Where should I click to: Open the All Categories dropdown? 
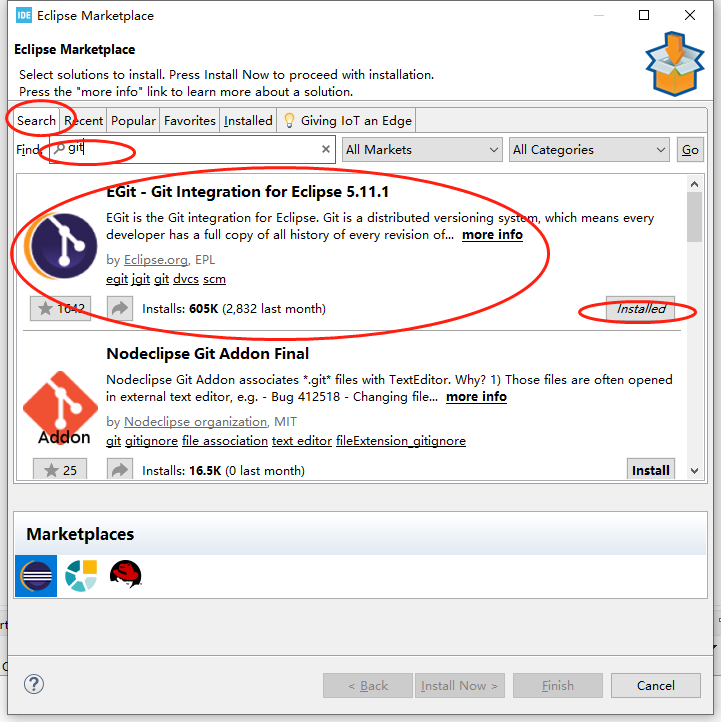pos(589,150)
